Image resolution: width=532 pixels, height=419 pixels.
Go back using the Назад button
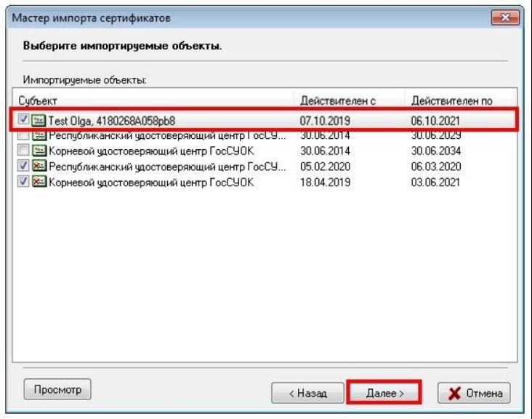307,393
